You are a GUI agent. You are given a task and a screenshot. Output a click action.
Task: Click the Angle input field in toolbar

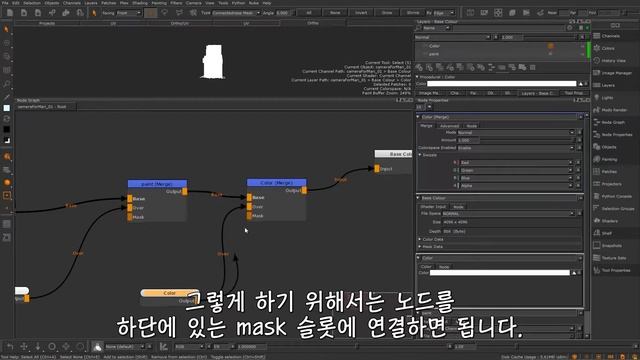tap(284, 13)
